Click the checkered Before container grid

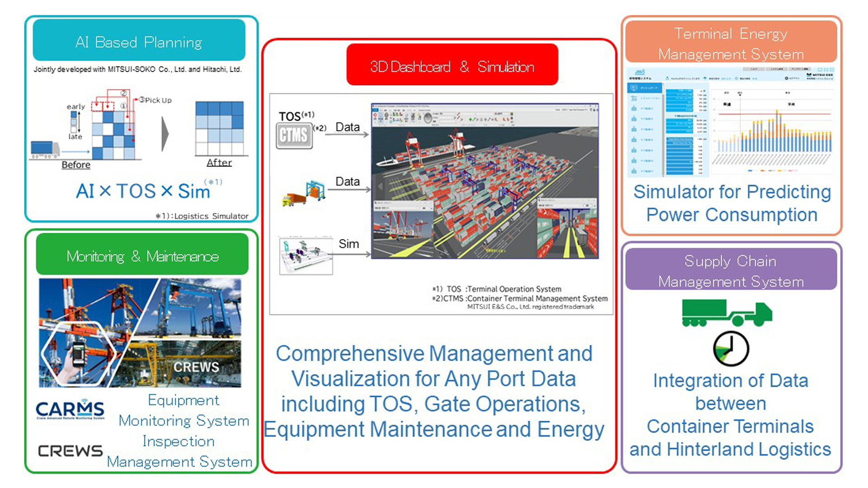pyautogui.click(x=113, y=135)
